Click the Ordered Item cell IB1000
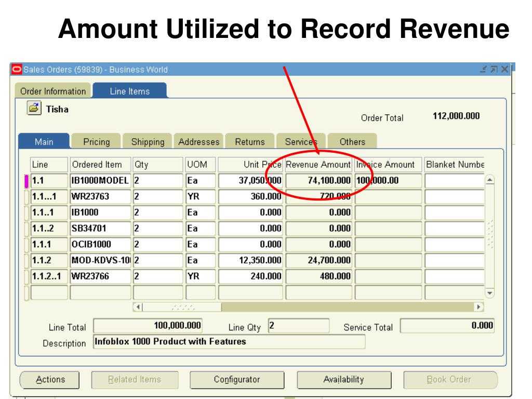 [100, 212]
